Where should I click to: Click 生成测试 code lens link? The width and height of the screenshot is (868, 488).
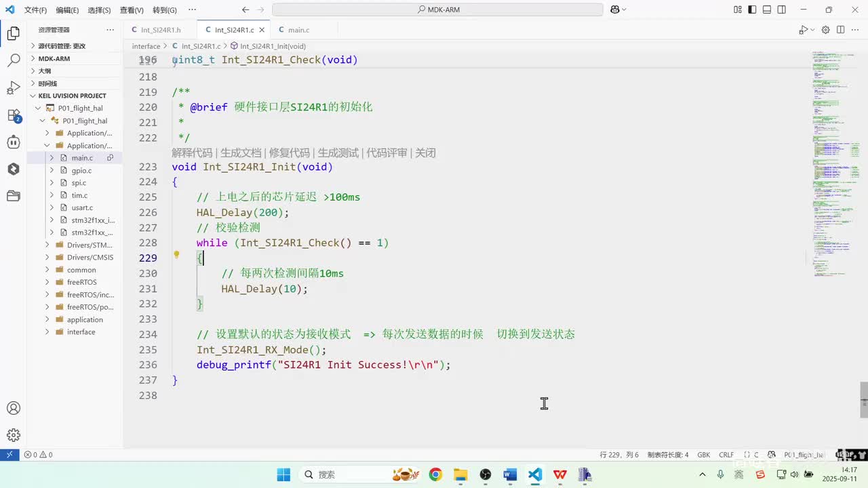click(338, 153)
